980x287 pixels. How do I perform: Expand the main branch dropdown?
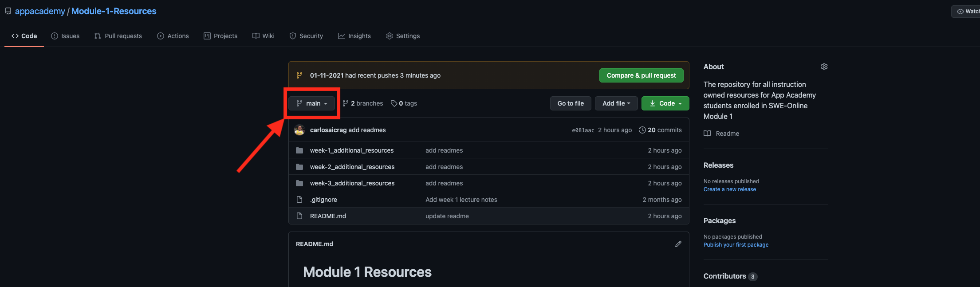[312, 103]
